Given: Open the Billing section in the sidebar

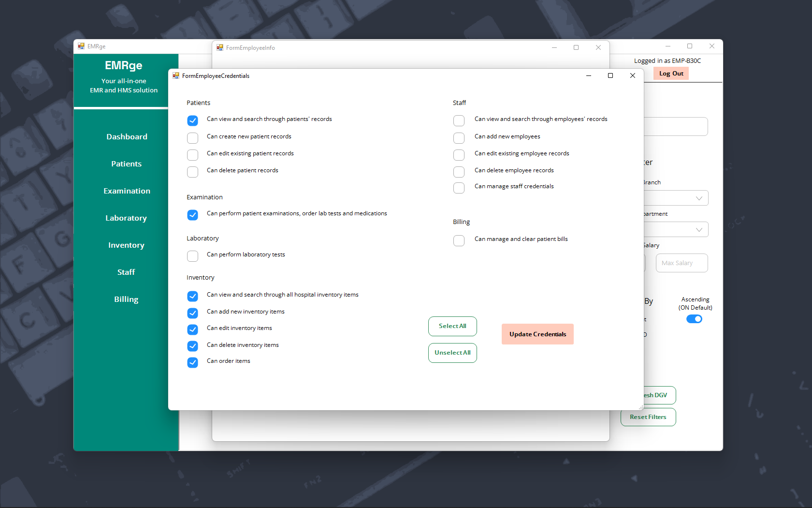Looking at the screenshot, I should [126, 299].
